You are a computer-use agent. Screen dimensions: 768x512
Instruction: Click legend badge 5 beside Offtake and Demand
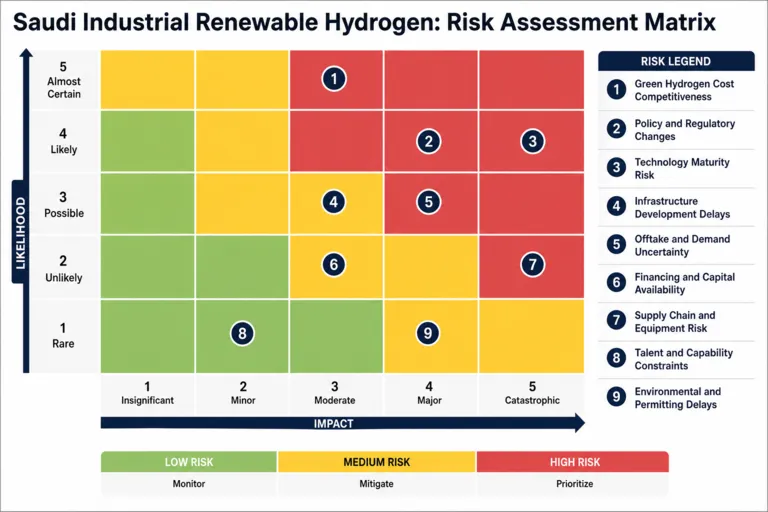click(616, 244)
